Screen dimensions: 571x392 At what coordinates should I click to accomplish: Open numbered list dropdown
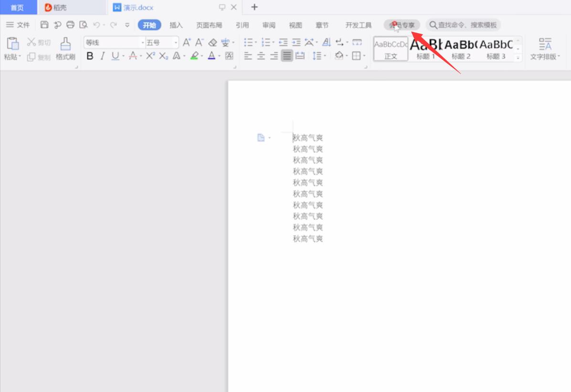coord(274,42)
